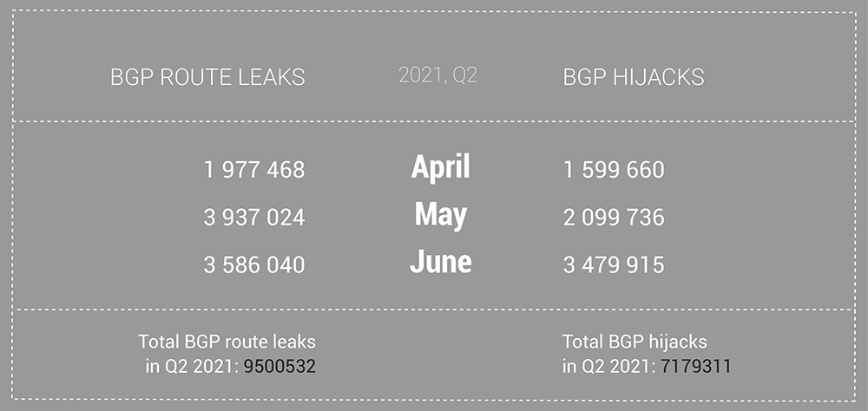Select May route leaks value 3 937 024
Screen dimensions: 868x411
coord(254,217)
